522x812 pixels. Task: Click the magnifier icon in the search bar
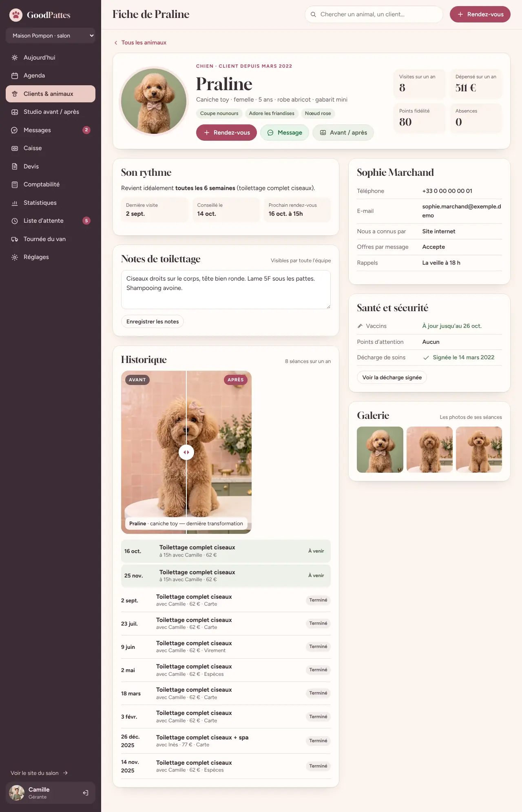click(x=313, y=14)
